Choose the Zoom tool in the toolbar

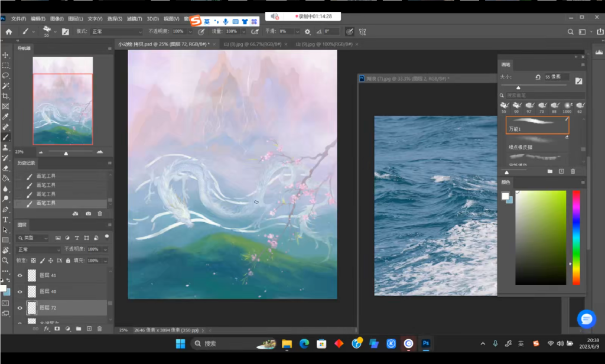coord(5,260)
